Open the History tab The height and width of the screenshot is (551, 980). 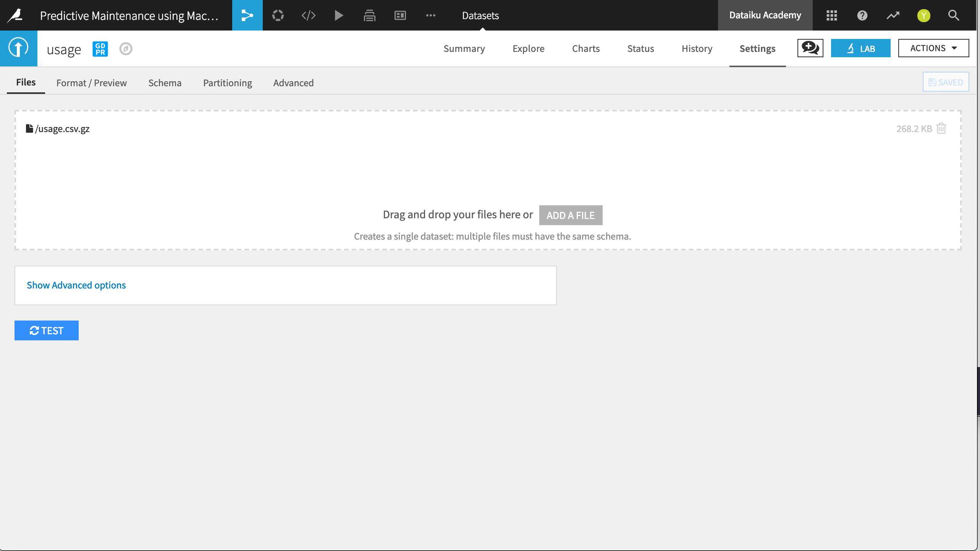click(x=697, y=48)
